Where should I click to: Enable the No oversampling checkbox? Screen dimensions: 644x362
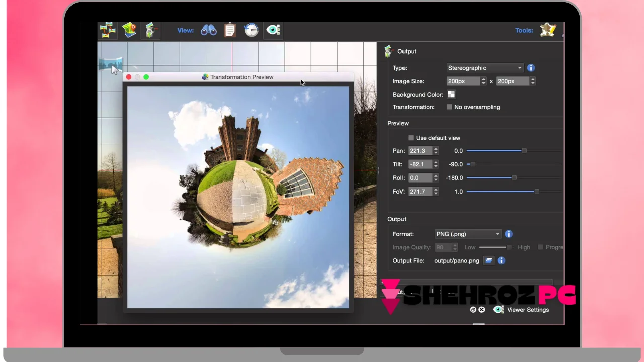point(449,107)
